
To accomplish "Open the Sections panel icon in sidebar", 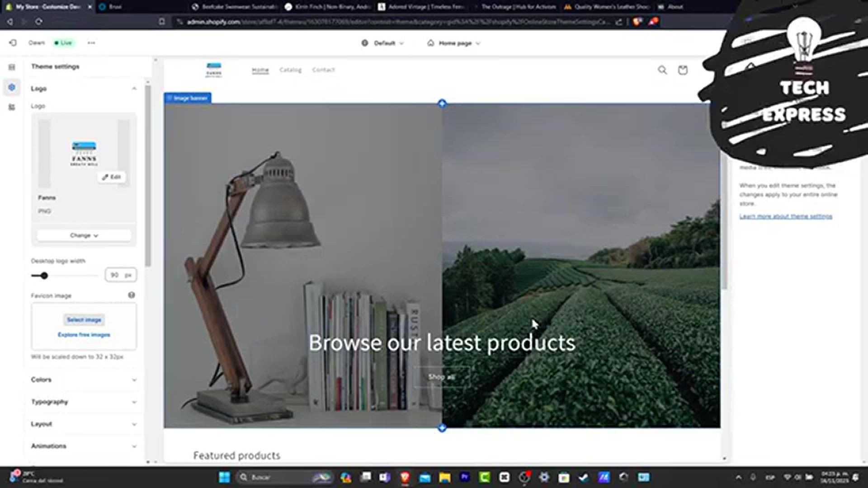I will click(x=12, y=67).
